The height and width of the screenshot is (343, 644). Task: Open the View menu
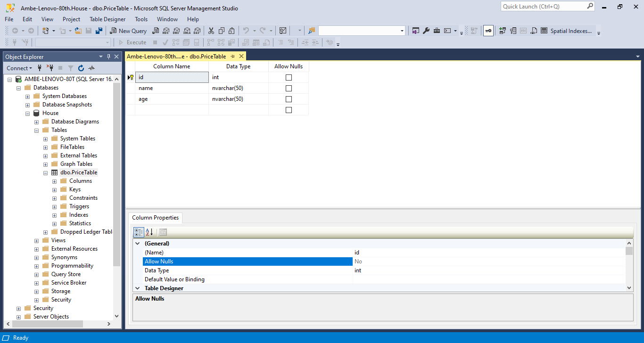click(x=48, y=19)
